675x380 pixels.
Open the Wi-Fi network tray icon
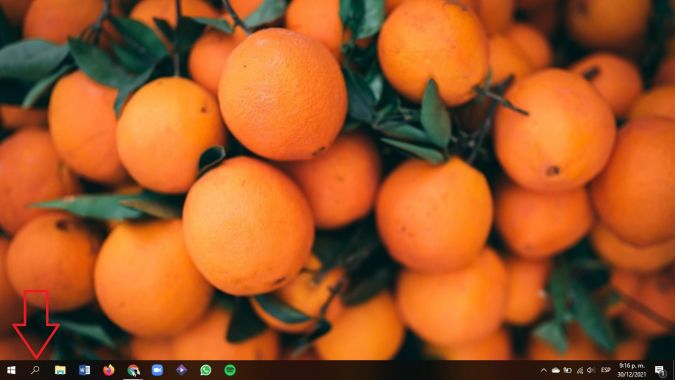click(580, 370)
